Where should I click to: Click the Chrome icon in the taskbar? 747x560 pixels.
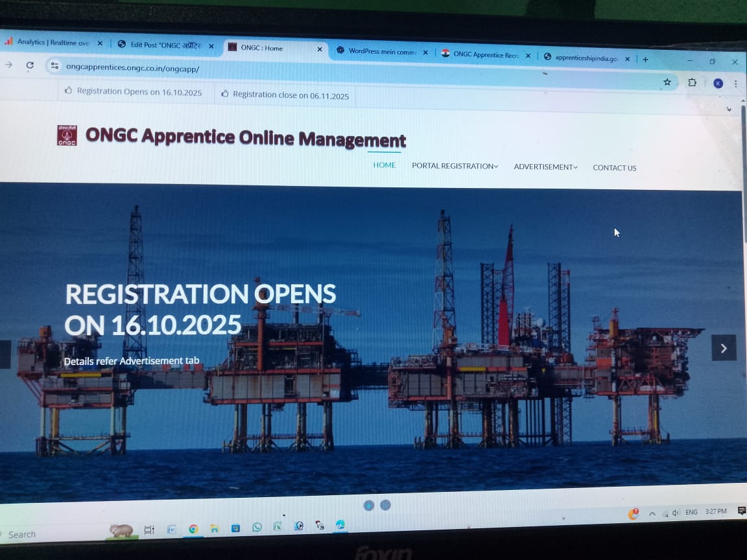193,529
